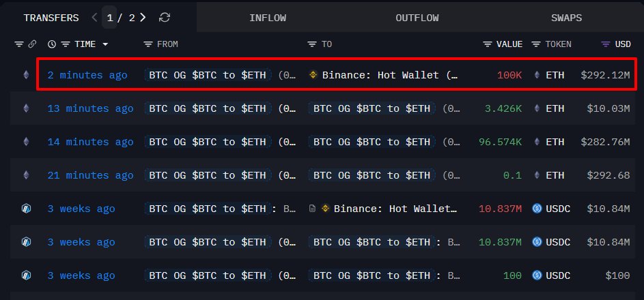Open the '3 weeks ago' link on the $100 row
Viewport: 644px width, 300px height.
81,276
